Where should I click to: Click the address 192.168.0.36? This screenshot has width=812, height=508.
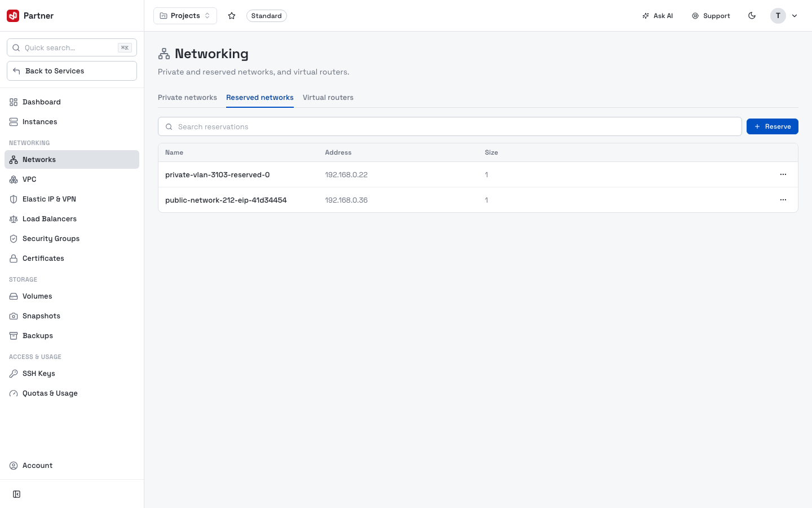(346, 200)
